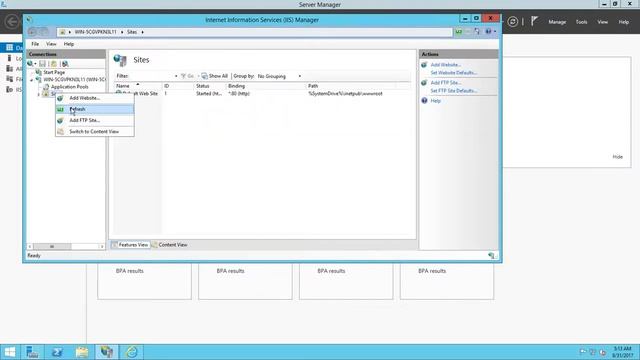Screen dimensions: 640x360
Task: Collapse the WIN-SCGVPKN3L11 server node
Action: click(31, 80)
